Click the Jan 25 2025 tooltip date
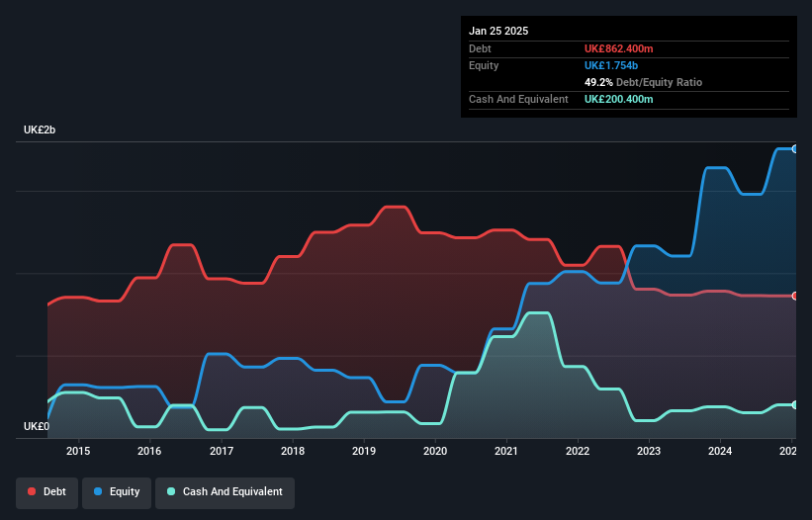The image size is (812, 520). click(x=498, y=31)
